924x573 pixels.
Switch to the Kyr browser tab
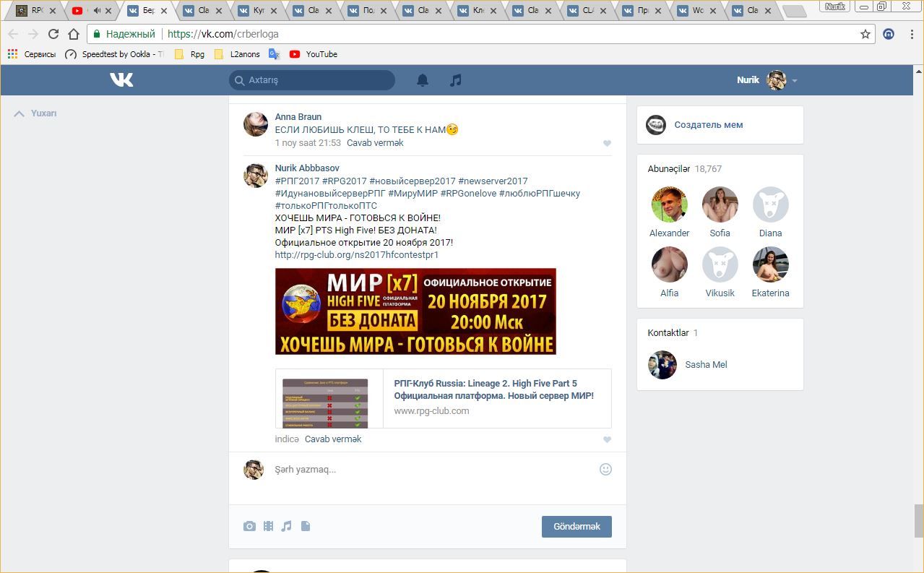pyautogui.click(x=258, y=11)
